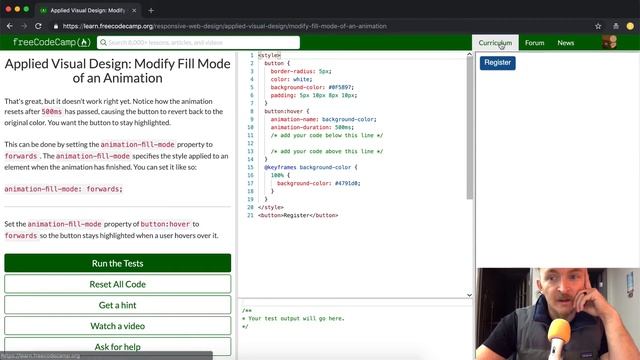
Task: Open the yellow browser profile icon
Action: (x=630, y=26)
